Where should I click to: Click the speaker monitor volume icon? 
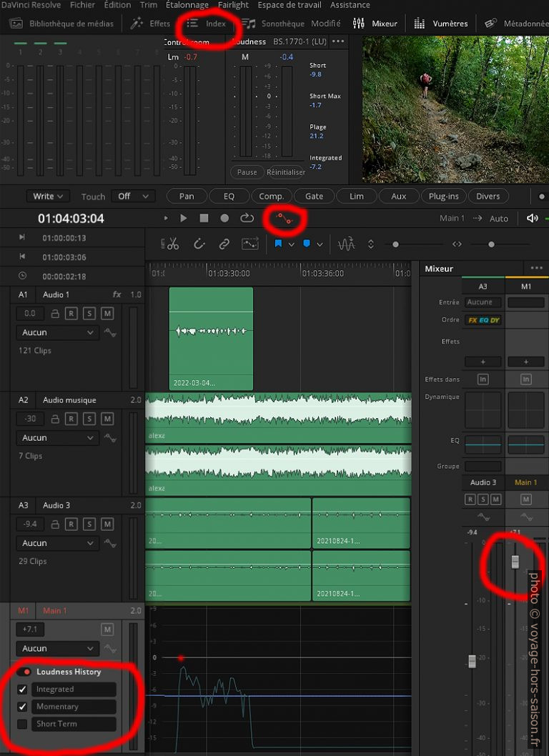pos(532,219)
